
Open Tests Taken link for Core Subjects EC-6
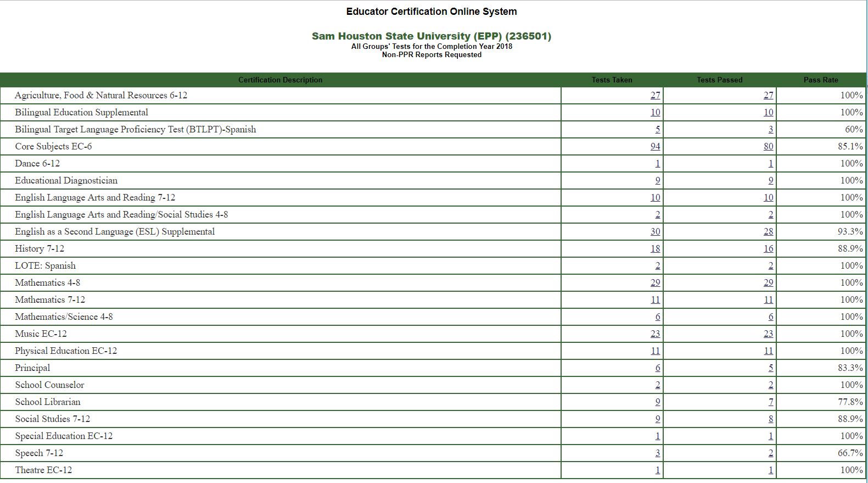[x=655, y=146]
